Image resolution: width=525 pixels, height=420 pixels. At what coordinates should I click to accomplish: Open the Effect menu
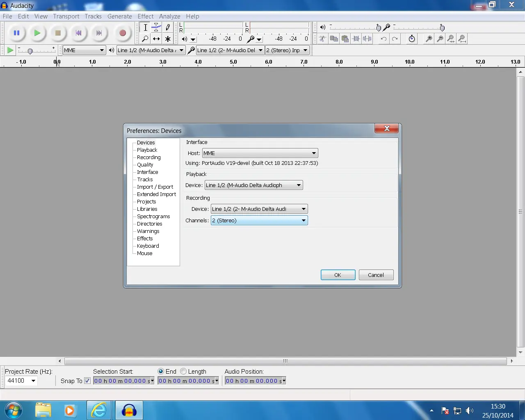(146, 16)
